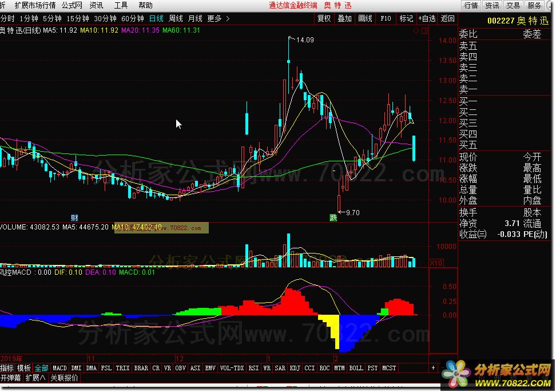Open the +自选 watchlist option
This screenshot has height=392, width=556.
(x=427, y=18)
